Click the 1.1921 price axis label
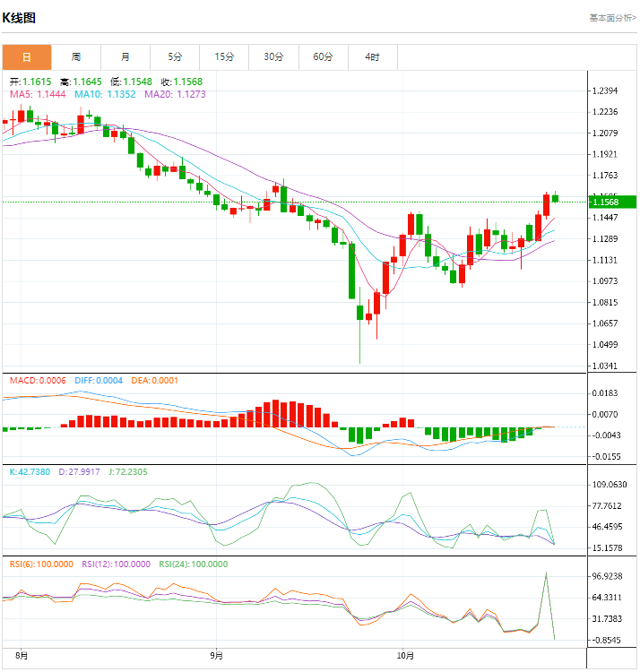Image resolution: width=640 pixels, height=672 pixels. [605, 154]
